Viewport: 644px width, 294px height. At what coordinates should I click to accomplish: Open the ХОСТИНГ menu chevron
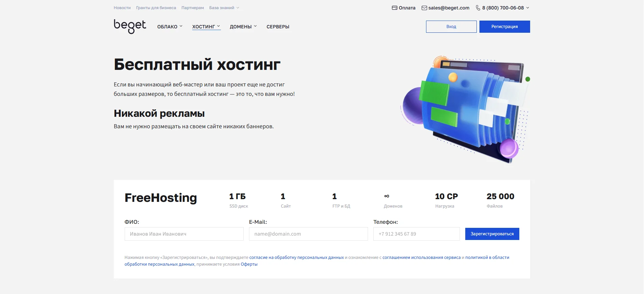click(219, 26)
